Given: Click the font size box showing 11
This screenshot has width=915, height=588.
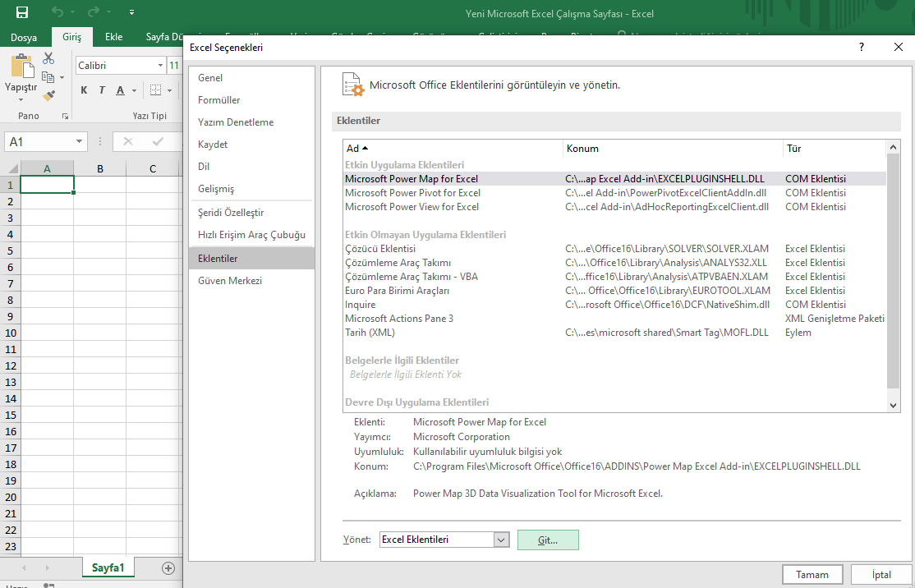Looking at the screenshot, I should [174, 66].
